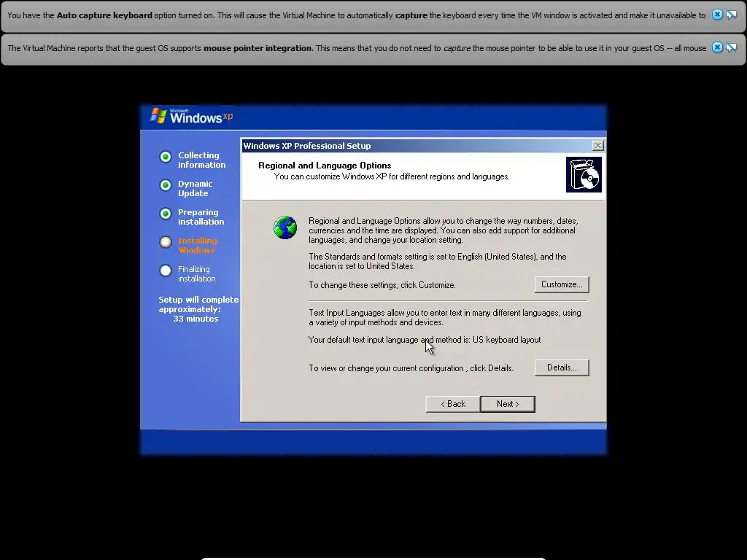The height and width of the screenshot is (560, 747).
Task: Click the text 'To change these settings, click Customize.'
Action: tap(382, 285)
